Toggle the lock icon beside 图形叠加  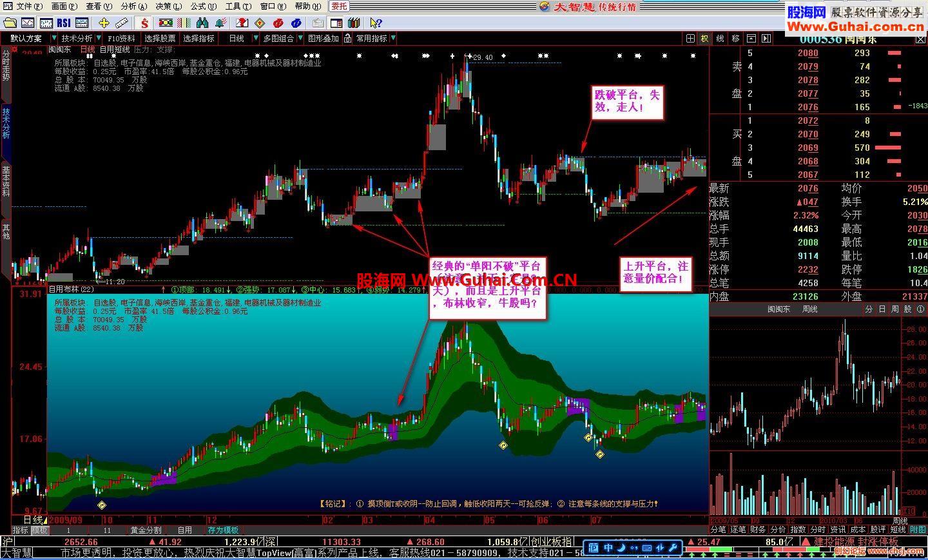click(348, 39)
